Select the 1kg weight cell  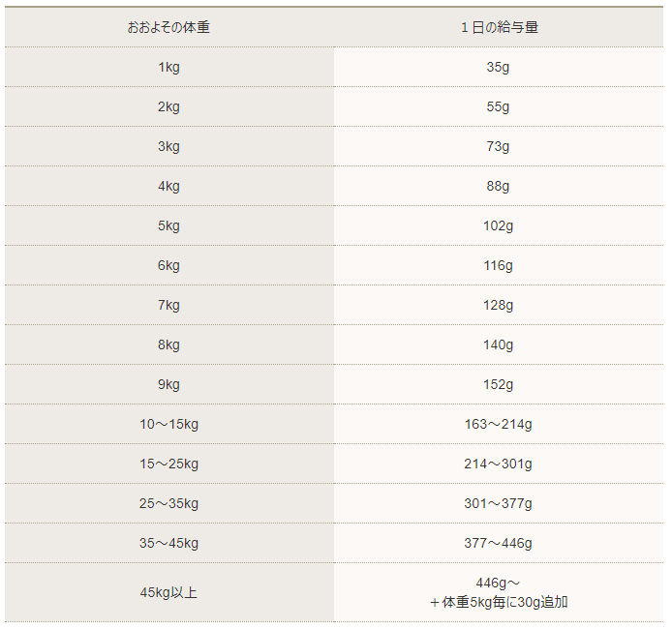coord(168,67)
